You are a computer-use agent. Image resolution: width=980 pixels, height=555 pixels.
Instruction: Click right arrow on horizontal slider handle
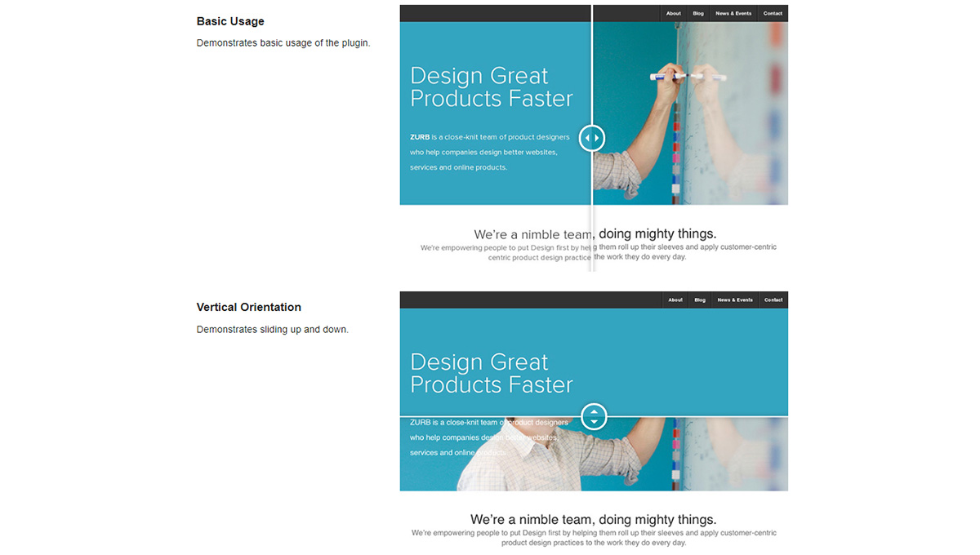pos(598,139)
